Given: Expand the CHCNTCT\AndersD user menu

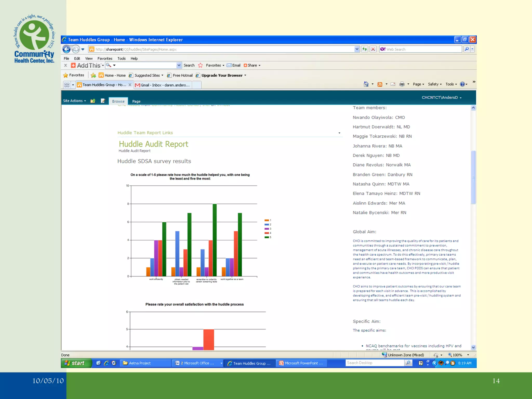Looking at the screenshot, I should tap(441, 98).
